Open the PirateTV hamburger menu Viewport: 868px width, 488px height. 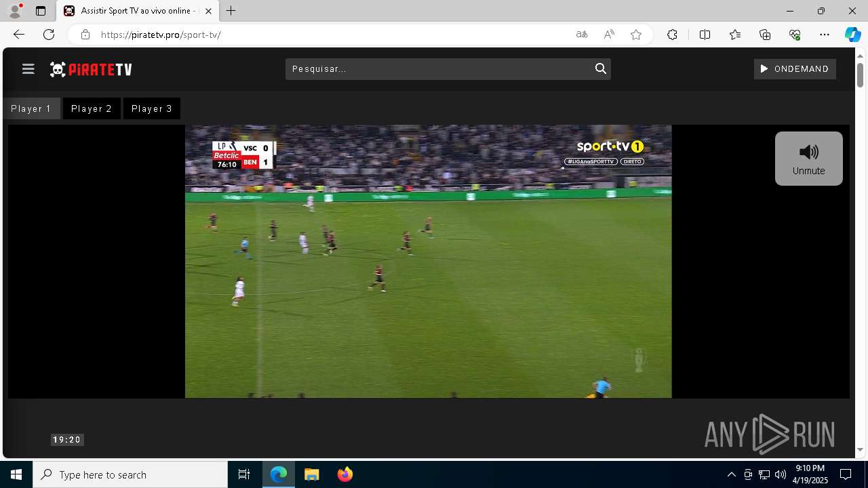point(28,68)
